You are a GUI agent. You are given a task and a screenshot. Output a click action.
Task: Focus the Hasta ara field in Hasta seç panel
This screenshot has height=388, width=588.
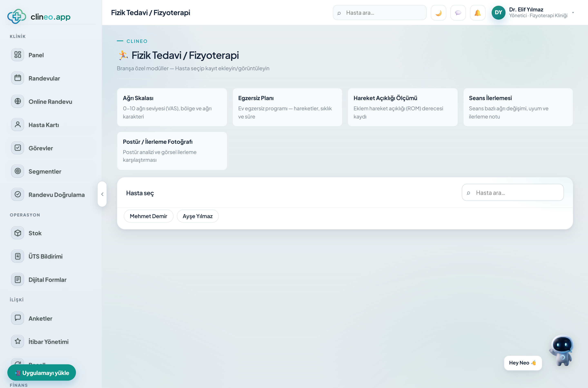[512, 193]
